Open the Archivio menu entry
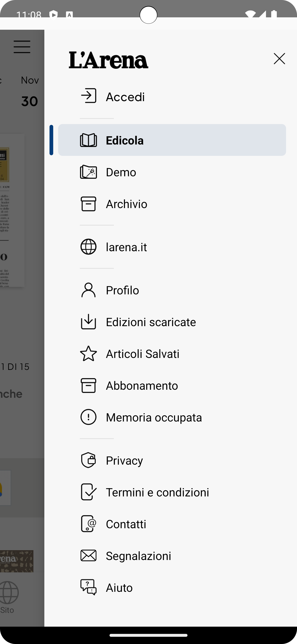Viewport: 297px width, 644px height. point(126,204)
